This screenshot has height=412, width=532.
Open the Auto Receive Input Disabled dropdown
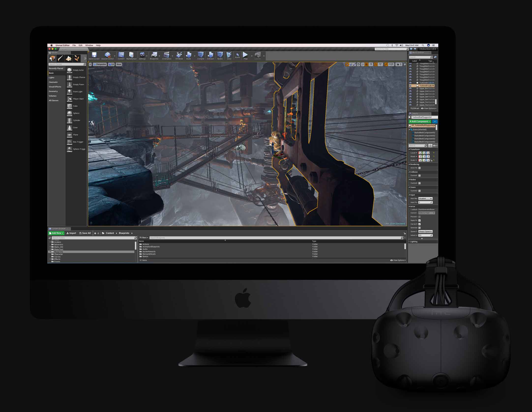pos(425,198)
